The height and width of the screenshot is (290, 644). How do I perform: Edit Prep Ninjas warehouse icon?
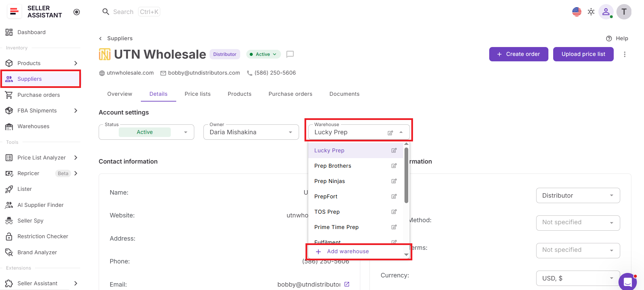click(394, 181)
